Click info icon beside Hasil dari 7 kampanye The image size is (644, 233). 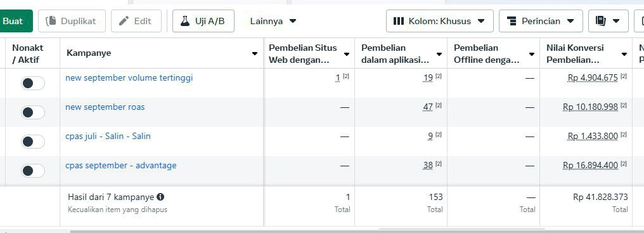pyautogui.click(x=160, y=197)
